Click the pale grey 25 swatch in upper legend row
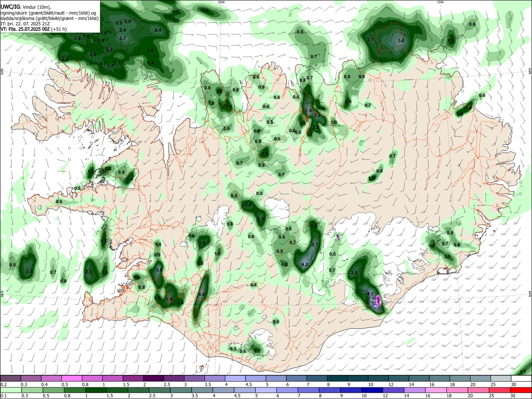The height and width of the screenshot is (399, 532). click(x=501, y=378)
